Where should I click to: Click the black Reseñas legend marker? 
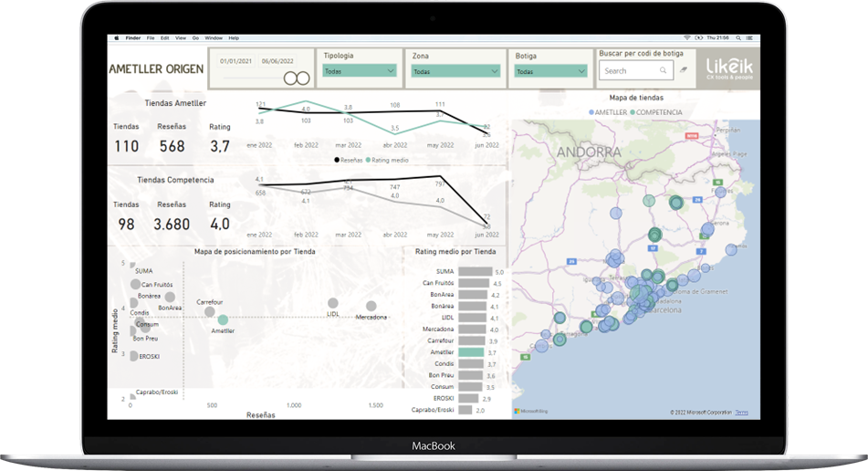(x=337, y=160)
